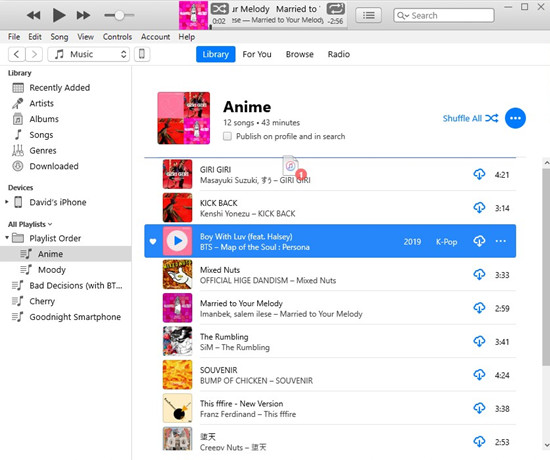The height and width of the screenshot is (460, 550).
Task: Click the Previous track rewind button
Action: coord(33,15)
